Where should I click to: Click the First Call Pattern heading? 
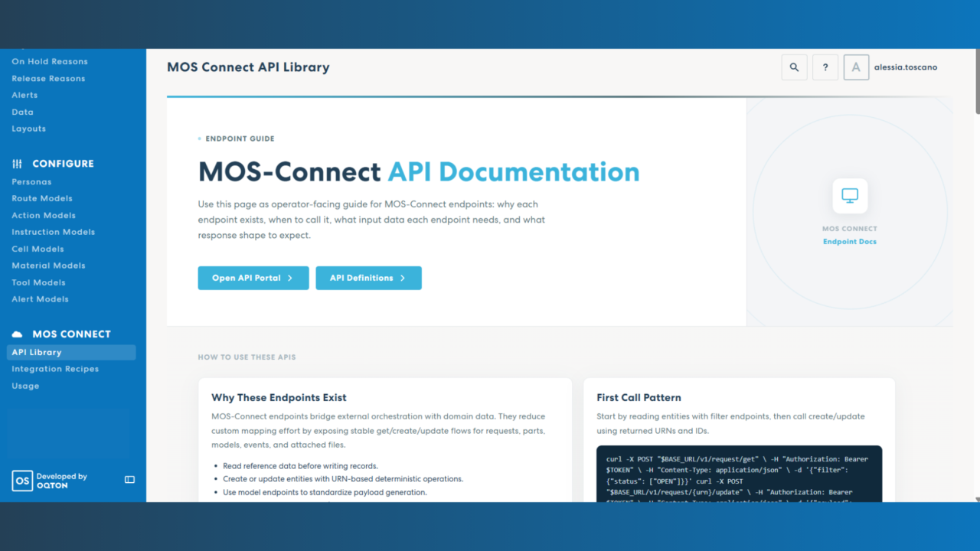pyautogui.click(x=639, y=398)
